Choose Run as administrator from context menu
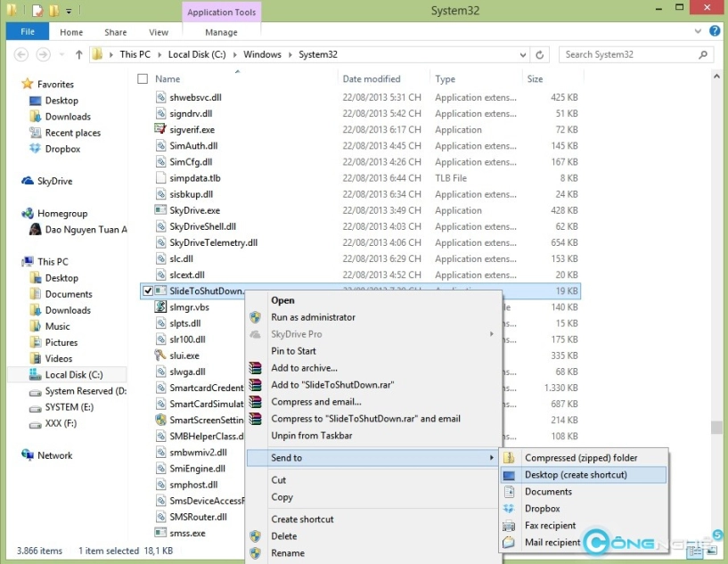The width and height of the screenshot is (728, 564). pos(314,317)
